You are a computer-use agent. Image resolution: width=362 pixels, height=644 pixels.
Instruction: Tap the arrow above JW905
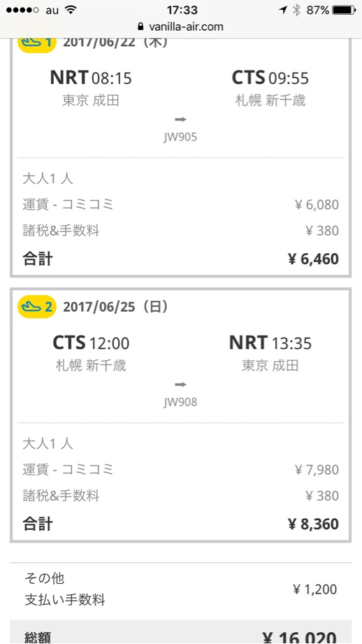[180, 120]
